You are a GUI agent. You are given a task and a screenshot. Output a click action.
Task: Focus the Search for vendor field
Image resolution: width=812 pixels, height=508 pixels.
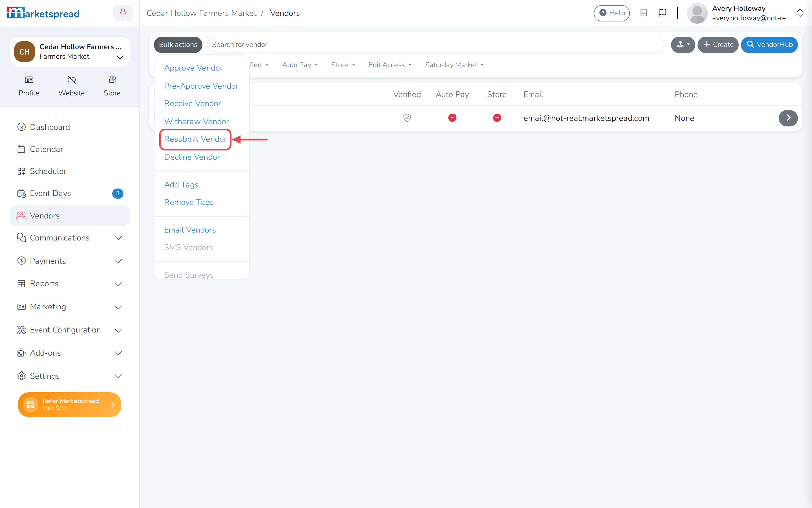point(435,45)
